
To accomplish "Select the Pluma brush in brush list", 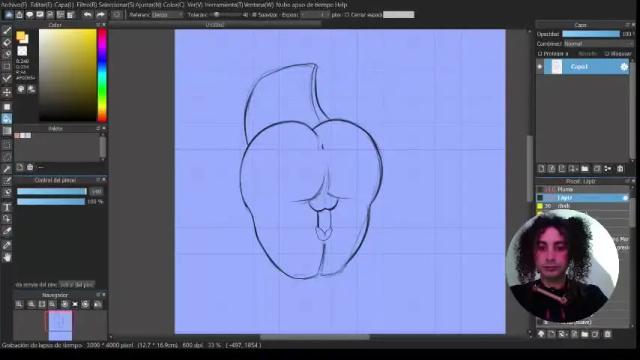I will (x=565, y=189).
